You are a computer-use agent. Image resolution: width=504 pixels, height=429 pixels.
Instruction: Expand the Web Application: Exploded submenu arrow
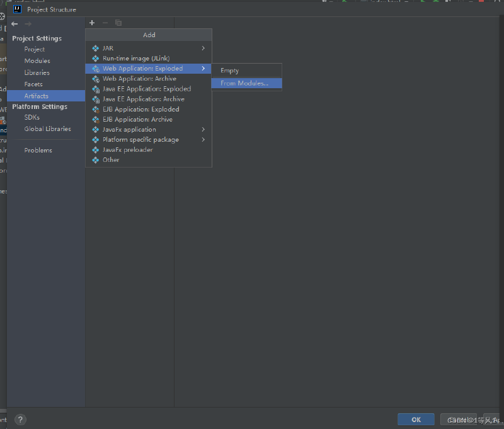203,69
